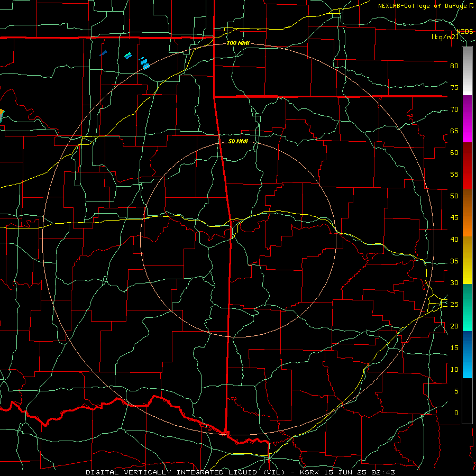Click the legend value 15
476x476 pixels.
pyautogui.click(x=454, y=348)
